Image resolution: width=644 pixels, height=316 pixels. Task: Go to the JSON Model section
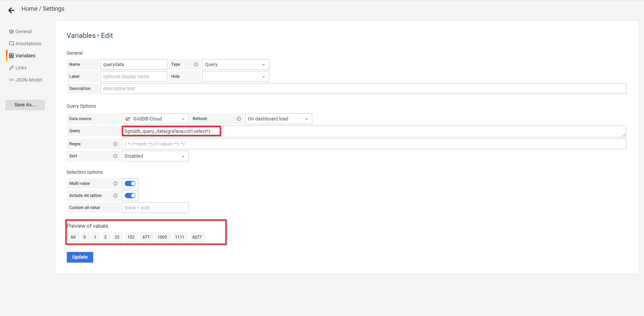pos(29,80)
